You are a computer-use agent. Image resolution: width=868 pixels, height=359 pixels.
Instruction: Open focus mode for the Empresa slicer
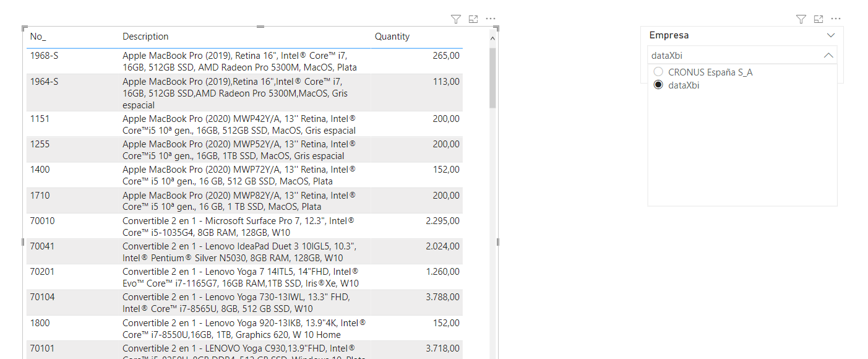(x=819, y=19)
